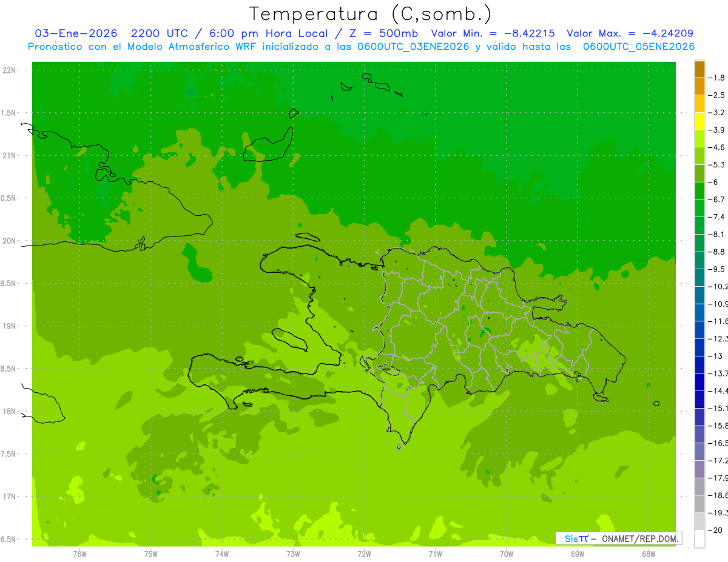Click the 73W longitude label
The height and width of the screenshot is (562, 728).
pyautogui.click(x=293, y=554)
